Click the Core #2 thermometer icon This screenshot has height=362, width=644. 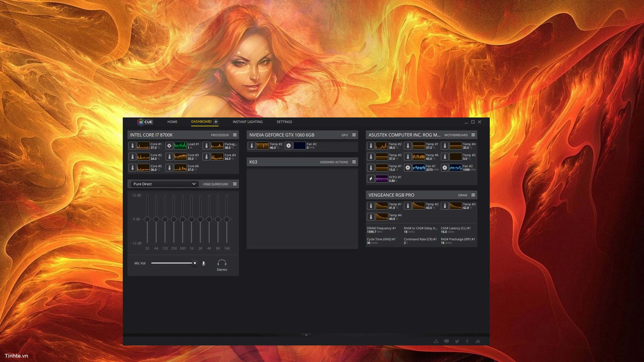pos(132,157)
